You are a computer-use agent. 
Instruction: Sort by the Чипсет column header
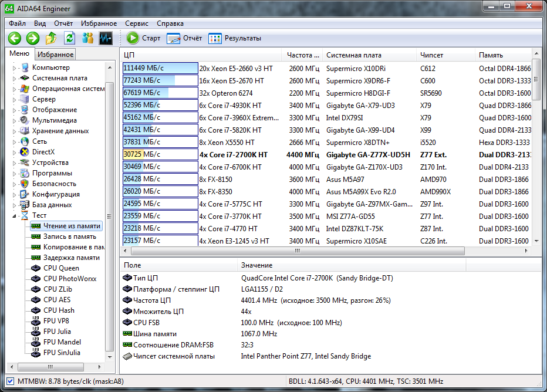[x=445, y=55]
